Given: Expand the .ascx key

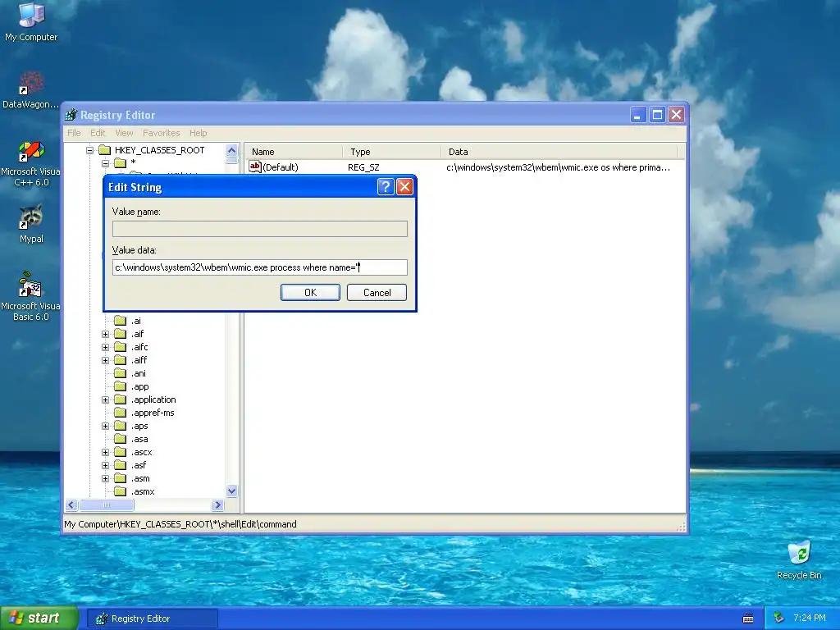Looking at the screenshot, I should (x=106, y=452).
